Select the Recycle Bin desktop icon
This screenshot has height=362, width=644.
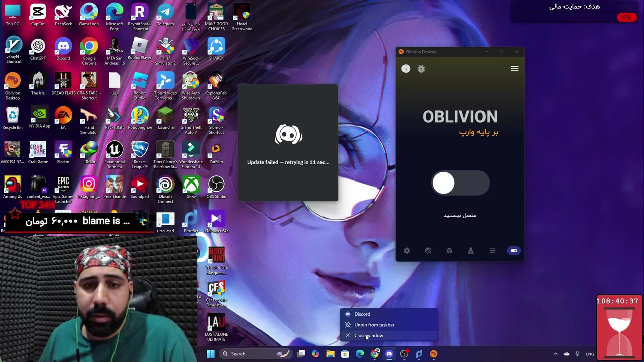(x=13, y=118)
